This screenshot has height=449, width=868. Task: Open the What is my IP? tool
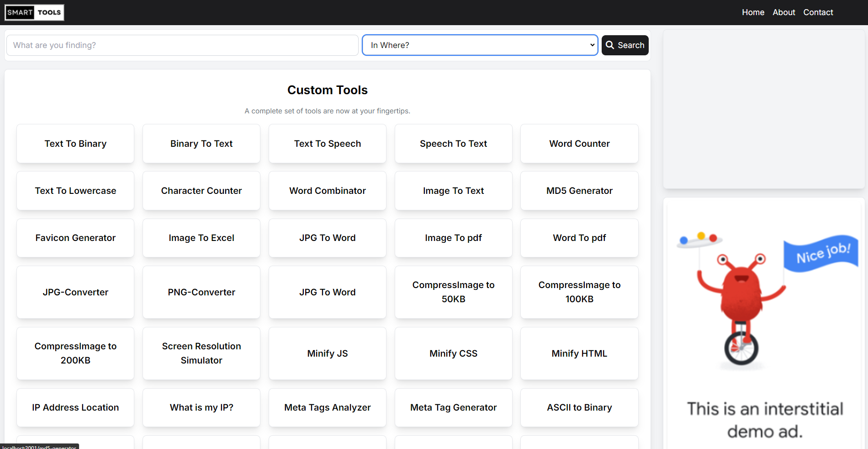201,407
